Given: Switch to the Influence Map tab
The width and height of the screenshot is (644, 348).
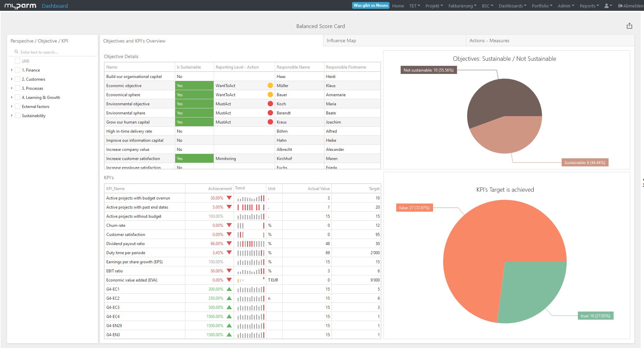Looking at the screenshot, I should coord(341,41).
